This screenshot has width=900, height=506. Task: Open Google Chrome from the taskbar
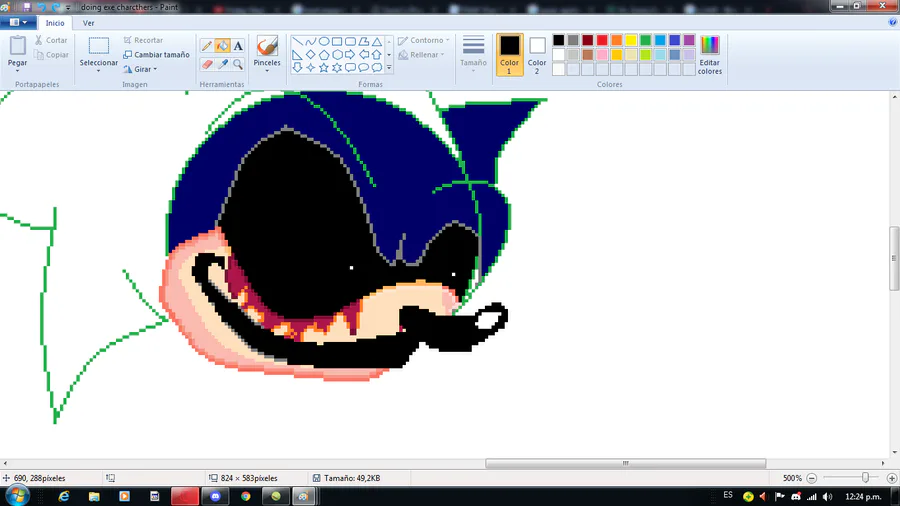[246, 496]
